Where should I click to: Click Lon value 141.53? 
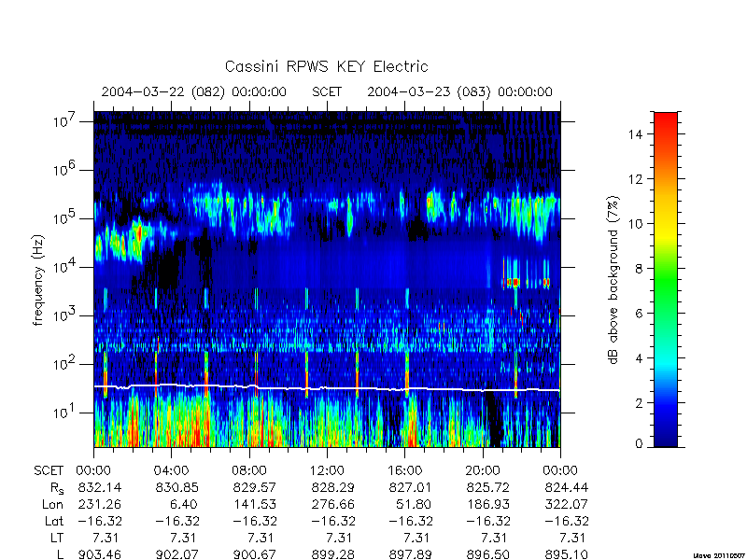(x=255, y=504)
